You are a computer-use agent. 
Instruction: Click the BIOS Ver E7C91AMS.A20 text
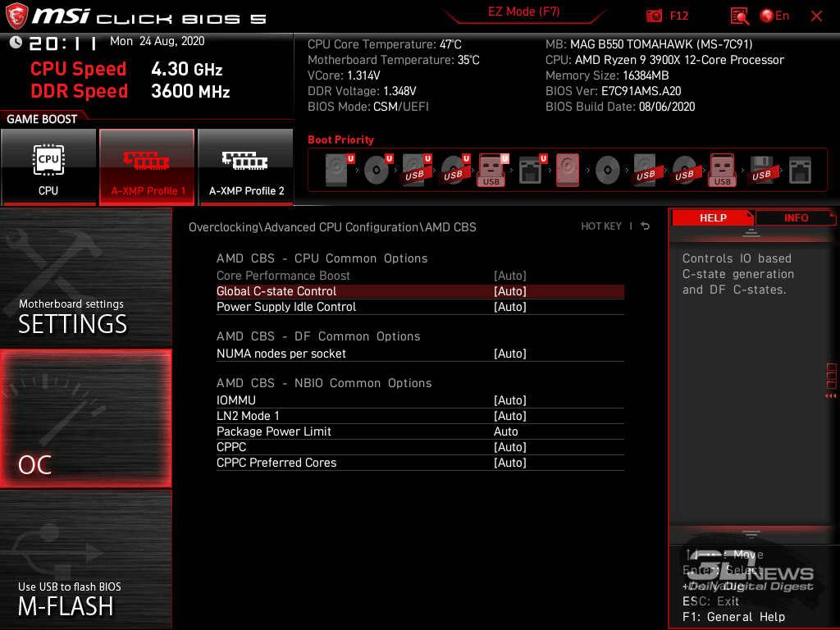pos(613,91)
